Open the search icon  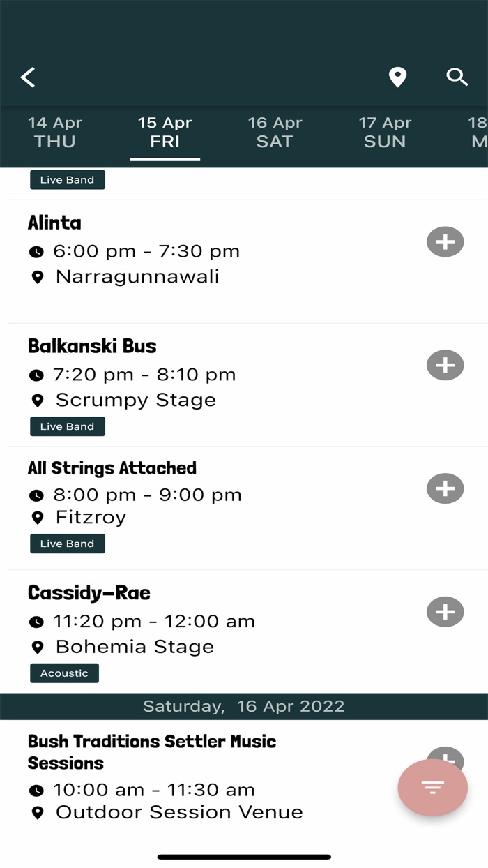coord(457,77)
